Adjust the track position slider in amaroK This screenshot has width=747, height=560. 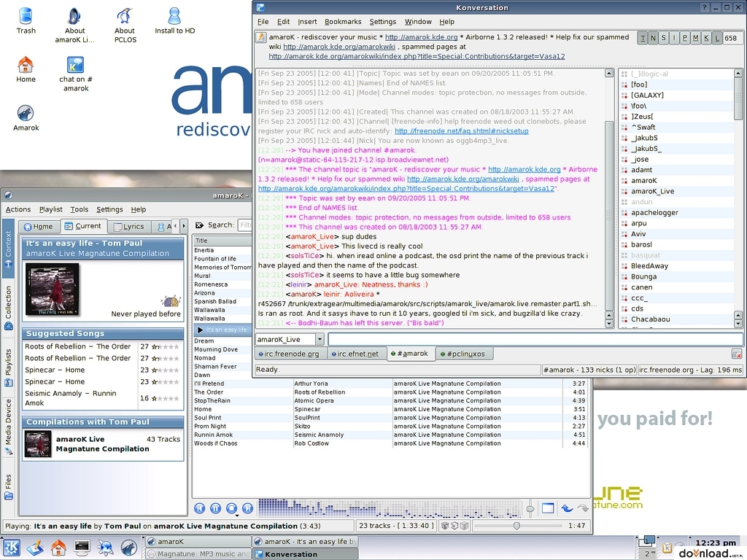coord(517,526)
